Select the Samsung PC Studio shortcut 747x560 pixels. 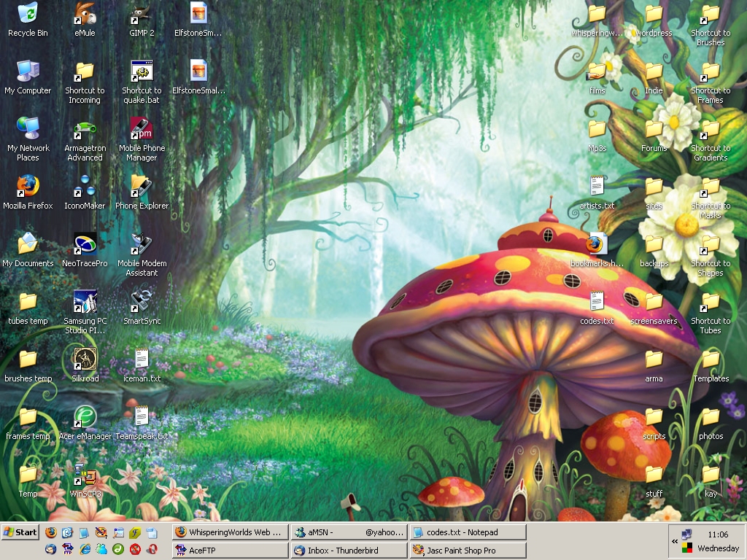click(x=85, y=312)
